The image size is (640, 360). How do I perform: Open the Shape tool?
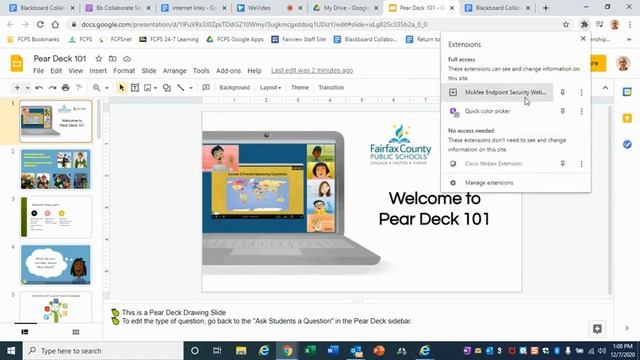(x=167, y=88)
